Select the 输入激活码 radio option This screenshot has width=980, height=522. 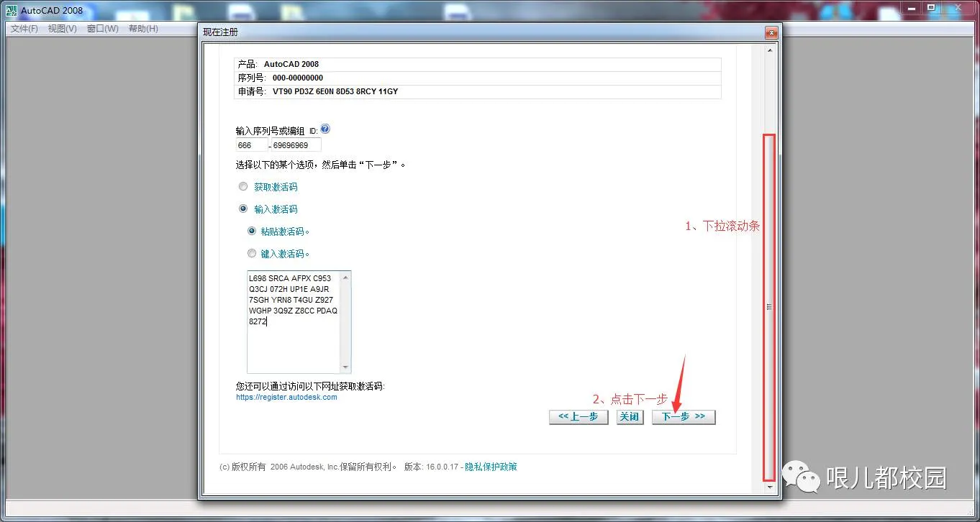tap(242, 209)
